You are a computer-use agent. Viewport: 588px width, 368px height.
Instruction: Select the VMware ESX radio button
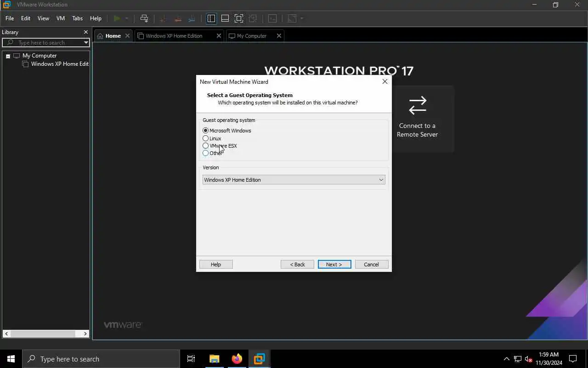click(x=205, y=146)
